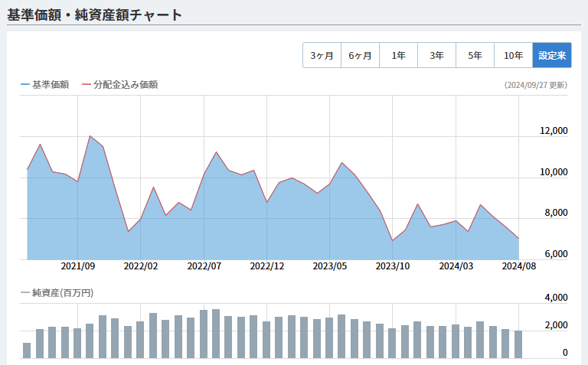Select the 6ヶ月 period tab

pyautogui.click(x=361, y=55)
